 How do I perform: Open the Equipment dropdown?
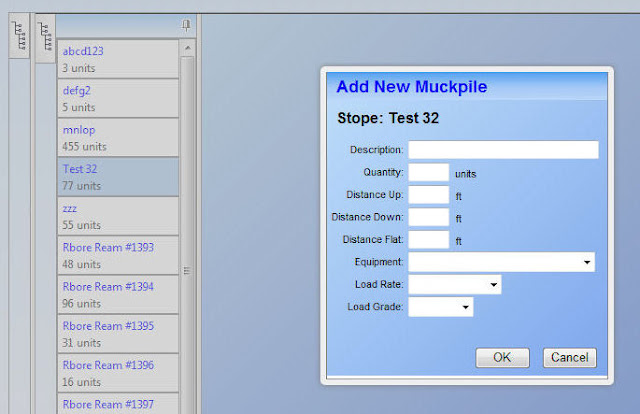[502, 262]
